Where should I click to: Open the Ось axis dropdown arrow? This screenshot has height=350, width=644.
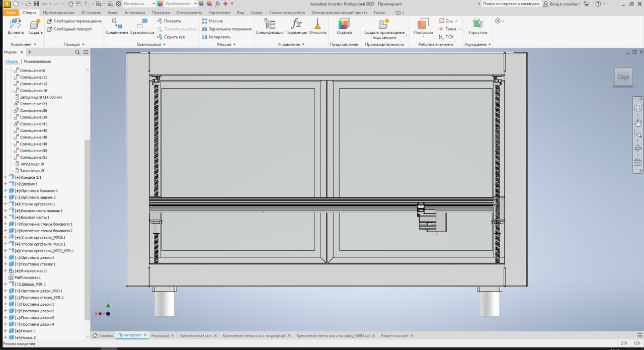point(456,21)
